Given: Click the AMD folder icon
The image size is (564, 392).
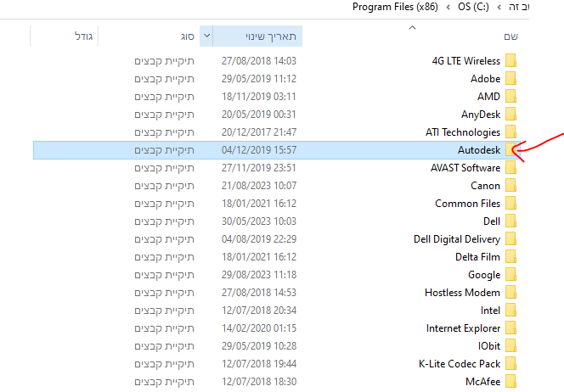Looking at the screenshot, I should pyautogui.click(x=510, y=96).
